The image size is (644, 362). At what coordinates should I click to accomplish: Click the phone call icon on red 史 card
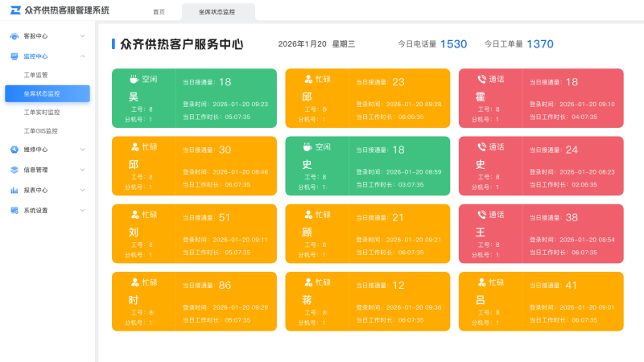pos(481,146)
